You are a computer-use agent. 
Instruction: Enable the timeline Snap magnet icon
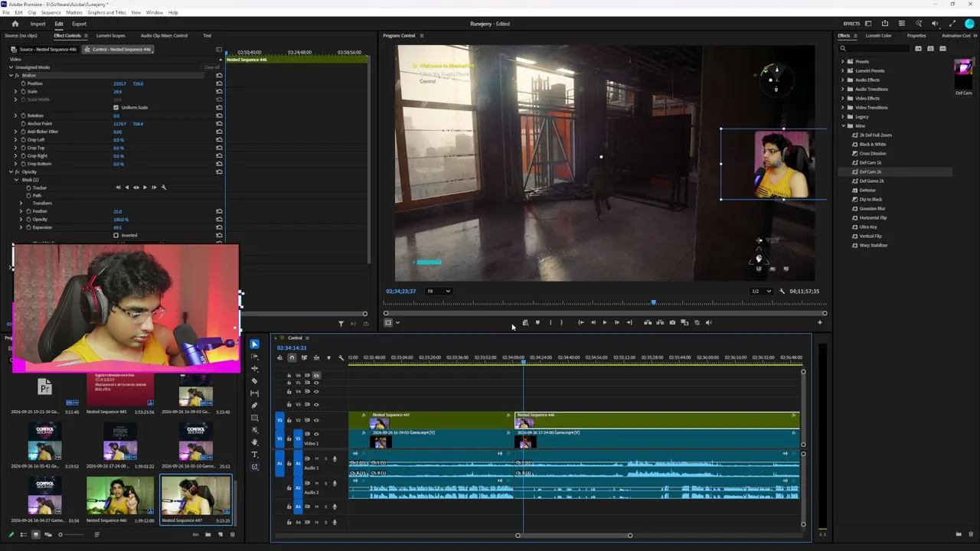tap(292, 357)
